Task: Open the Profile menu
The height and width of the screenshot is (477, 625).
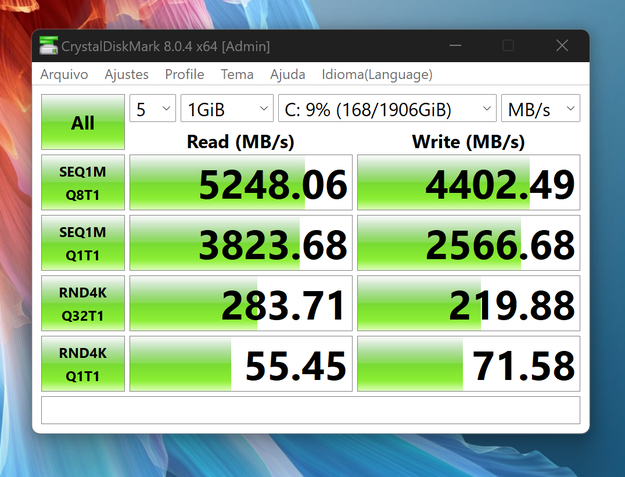Action: (x=185, y=75)
